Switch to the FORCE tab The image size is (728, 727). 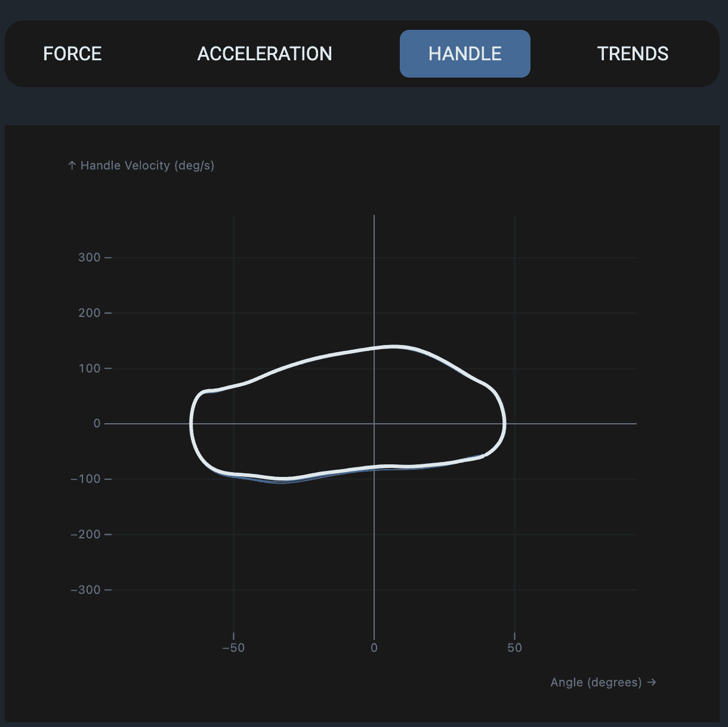[72, 54]
